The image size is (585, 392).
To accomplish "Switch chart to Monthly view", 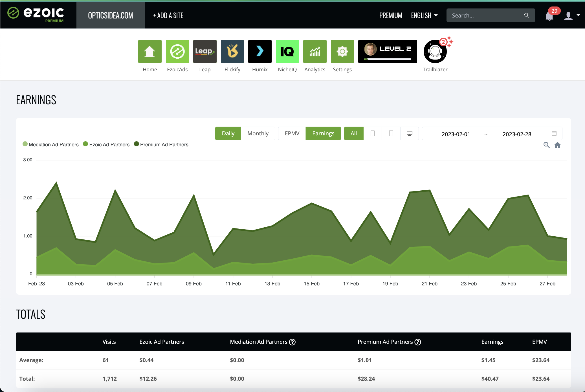I will click(x=258, y=133).
